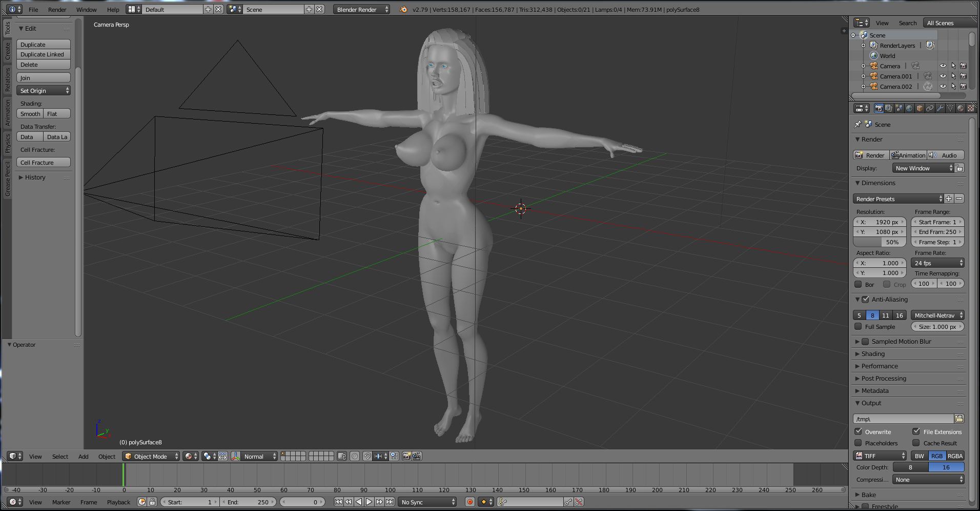
Task: Switch to the Create tab in tool shelf
Action: click(x=7, y=51)
